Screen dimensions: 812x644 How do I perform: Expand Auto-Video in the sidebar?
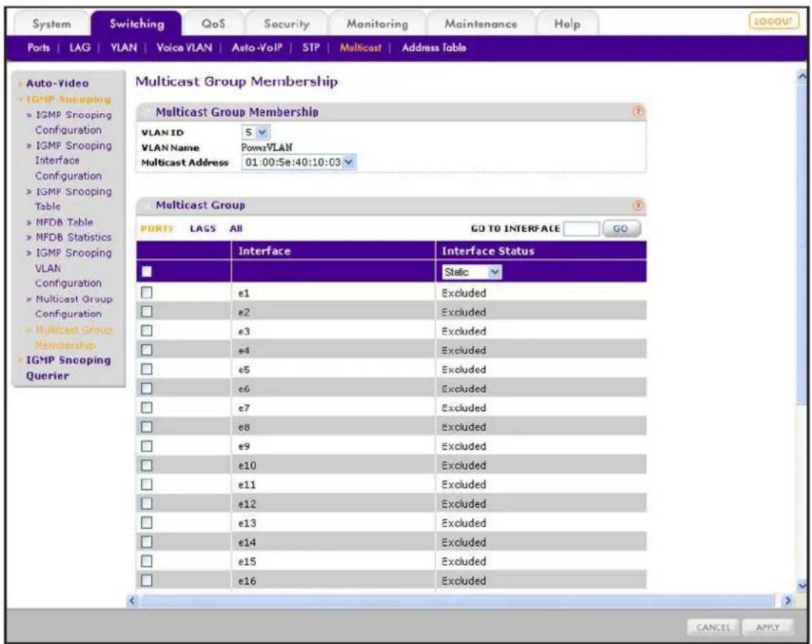pyautogui.click(x=57, y=84)
